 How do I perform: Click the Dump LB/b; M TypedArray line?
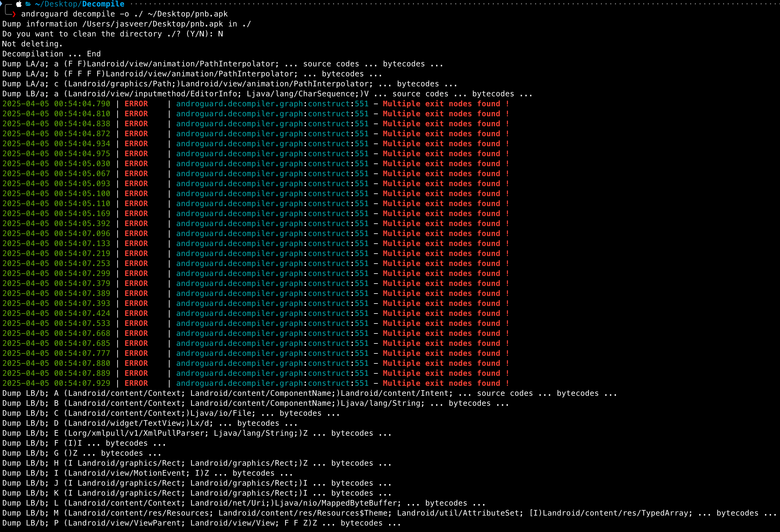[x=389, y=513]
